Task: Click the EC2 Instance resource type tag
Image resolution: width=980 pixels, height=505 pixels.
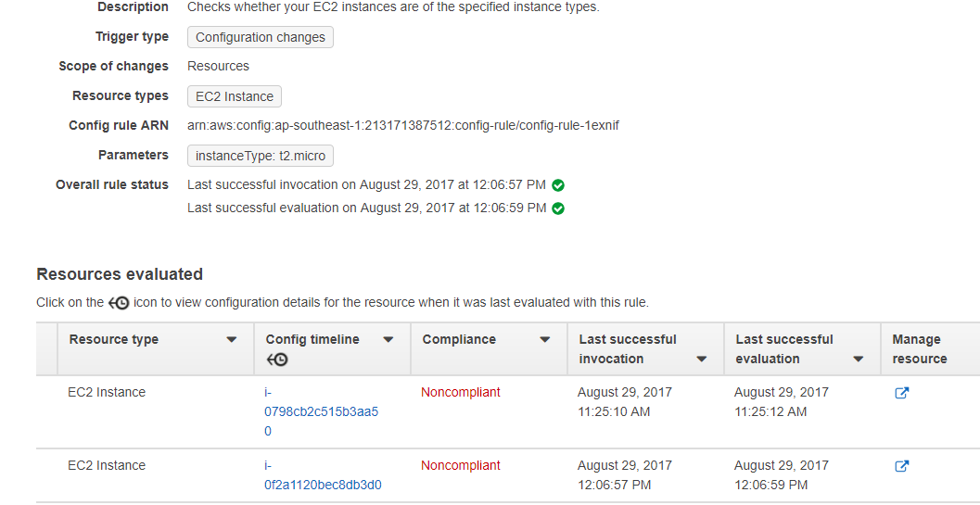Action: (x=235, y=96)
